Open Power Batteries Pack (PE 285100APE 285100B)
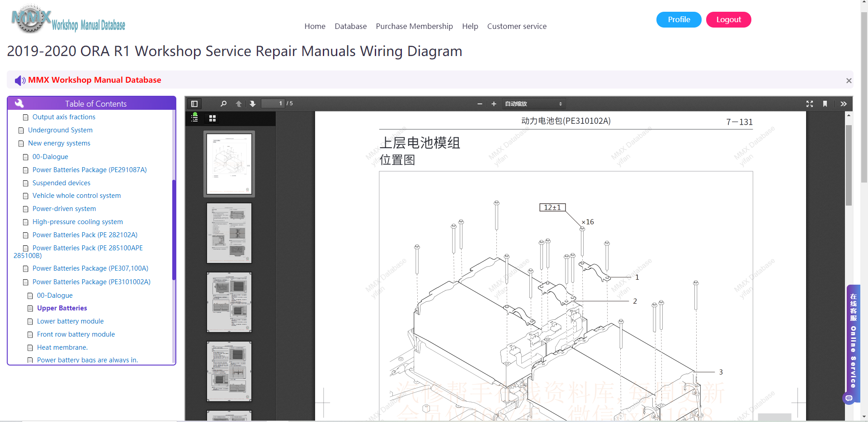868x422 pixels. (78, 252)
